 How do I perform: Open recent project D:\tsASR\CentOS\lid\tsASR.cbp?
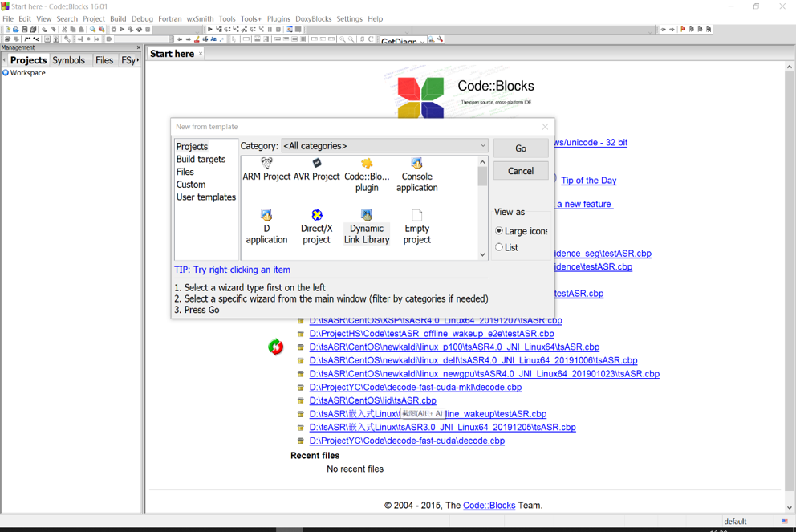[372, 400]
